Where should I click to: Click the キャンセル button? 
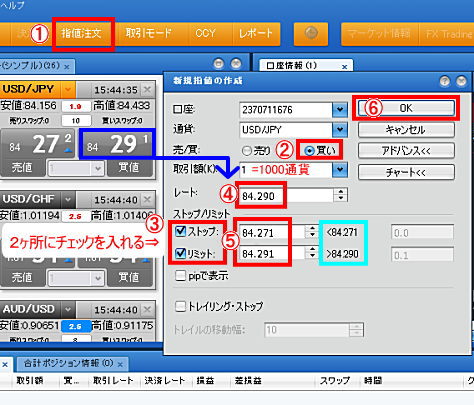tap(406, 129)
